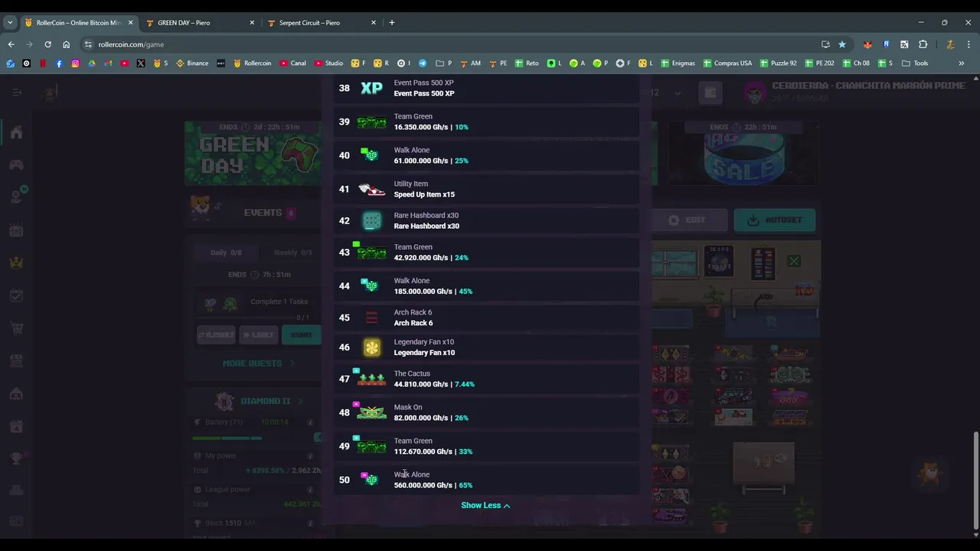Viewport: 980px width, 551px height.
Task: Click The Cactus miner icon on reward 47
Action: coord(371,379)
